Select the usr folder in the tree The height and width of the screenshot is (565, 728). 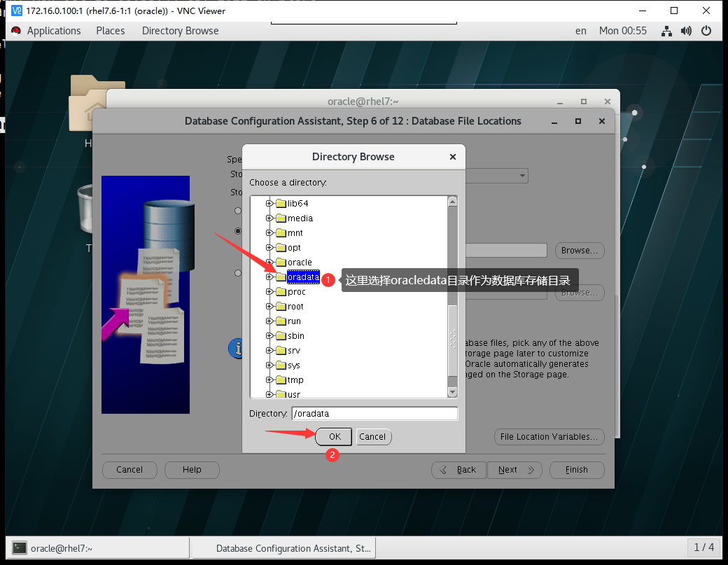tap(294, 394)
